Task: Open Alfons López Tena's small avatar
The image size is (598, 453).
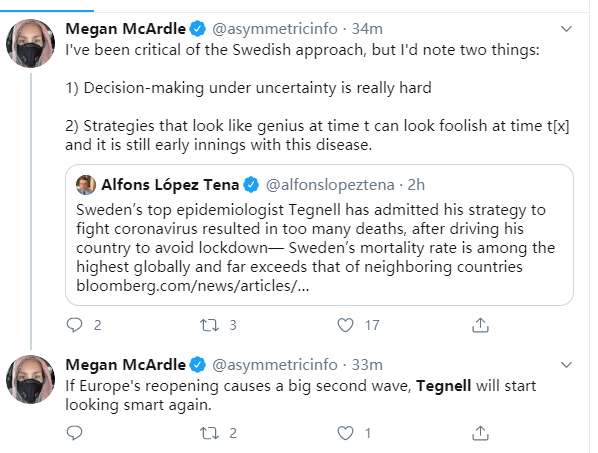Action: coord(86,185)
